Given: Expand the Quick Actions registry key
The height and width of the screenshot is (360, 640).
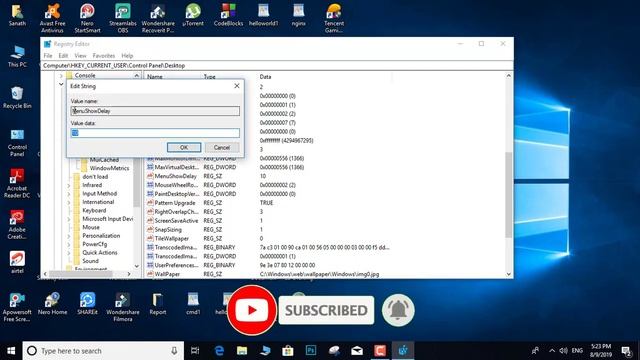Looking at the screenshot, I should point(69,253).
